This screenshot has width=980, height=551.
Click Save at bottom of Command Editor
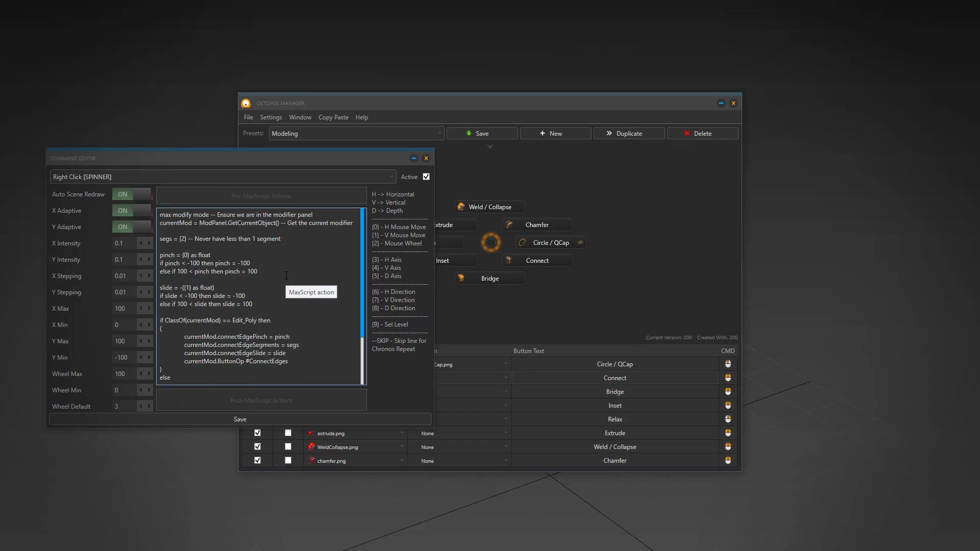240,419
